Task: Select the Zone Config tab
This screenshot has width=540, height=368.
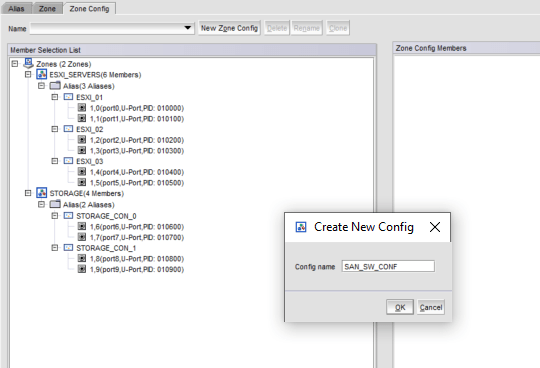Action: (x=89, y=9)
